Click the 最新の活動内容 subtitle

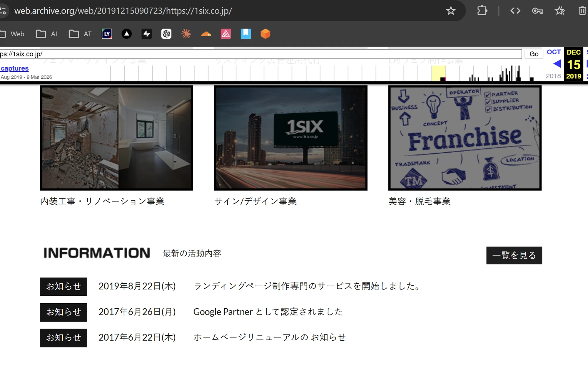coord(192,253)
